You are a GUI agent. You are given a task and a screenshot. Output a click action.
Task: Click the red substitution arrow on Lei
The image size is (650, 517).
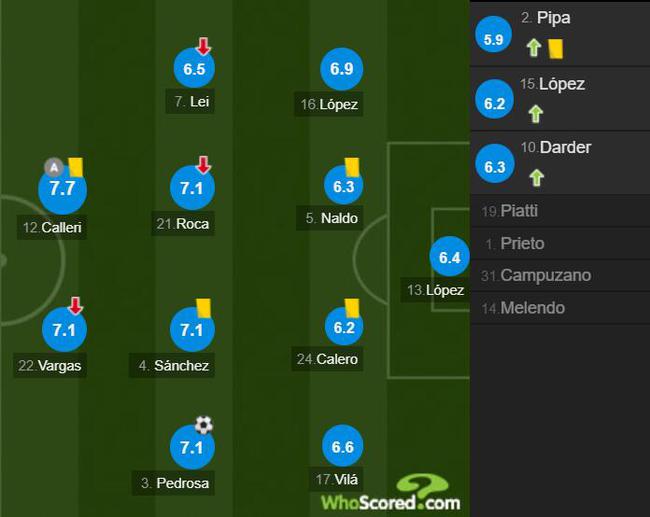(203, 46)
